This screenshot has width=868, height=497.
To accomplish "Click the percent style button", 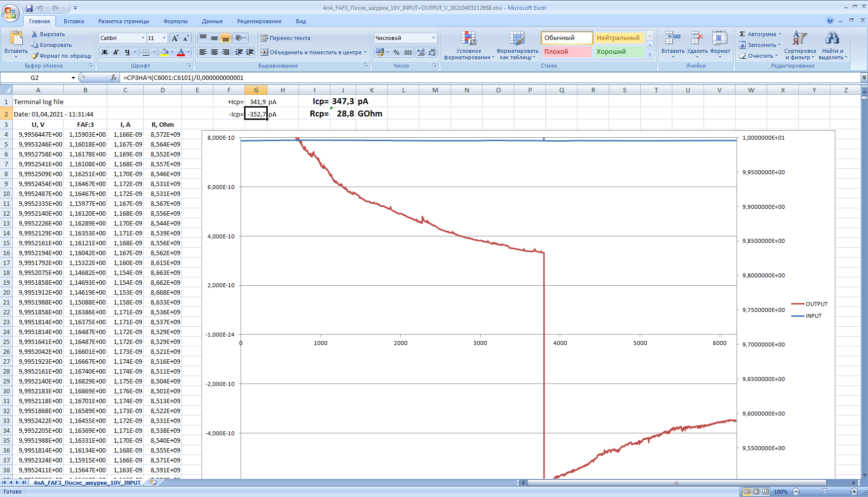I will click(x=396, y=52).
